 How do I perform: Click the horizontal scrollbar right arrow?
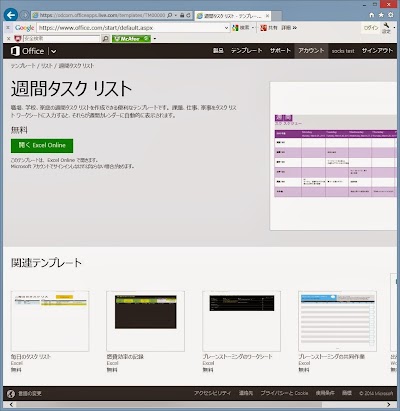[389, 405]
